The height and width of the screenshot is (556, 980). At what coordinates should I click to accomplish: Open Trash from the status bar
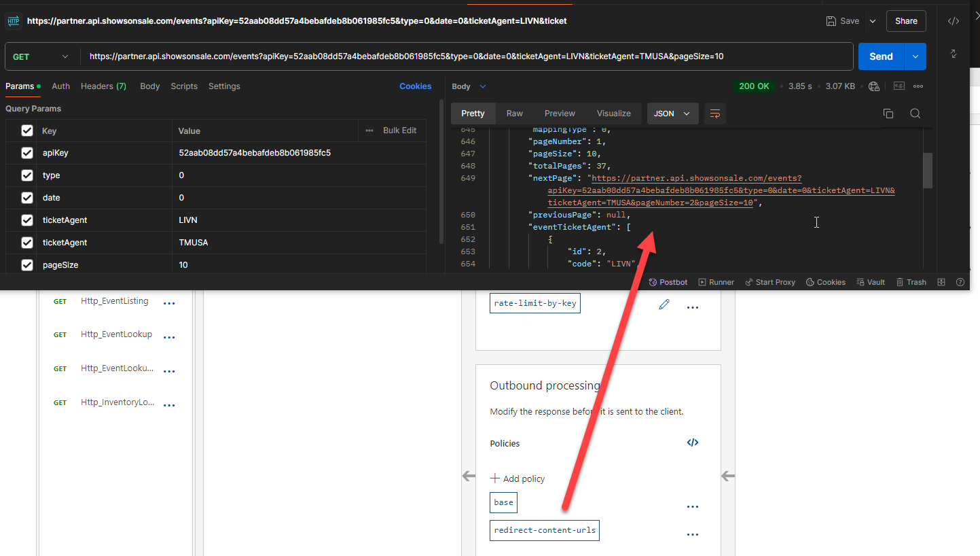911,282
